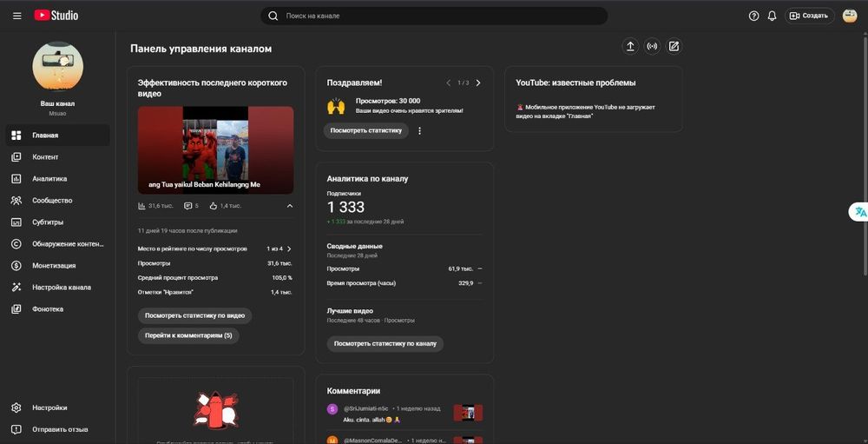
Task: Click the create post pencil icon
Action: 674,47
